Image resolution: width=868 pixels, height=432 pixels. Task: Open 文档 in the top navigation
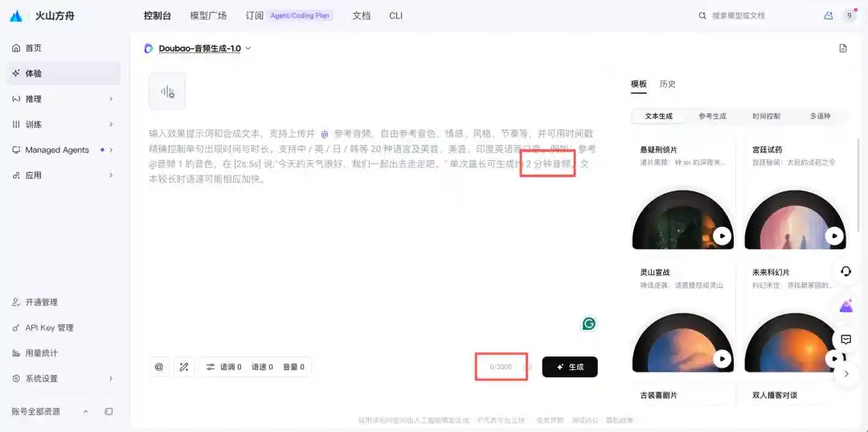tap(362, 16)
